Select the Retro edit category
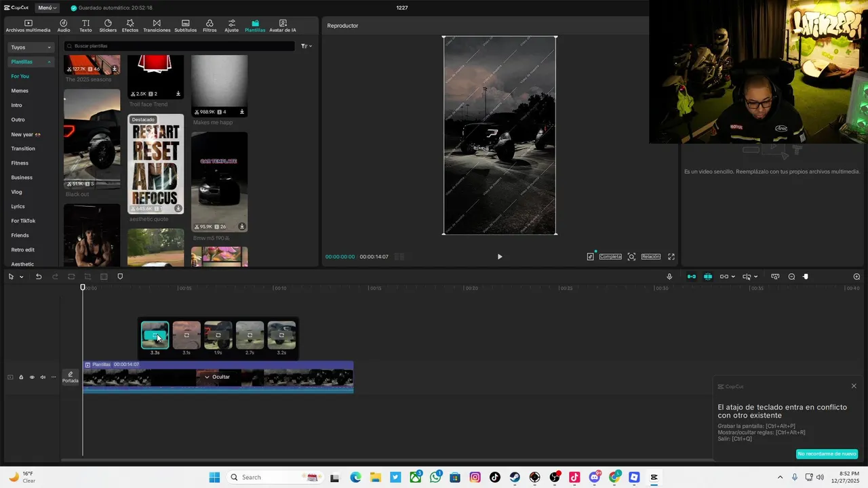This screenshot has height=488, width=868. click(x=22, y=249)
